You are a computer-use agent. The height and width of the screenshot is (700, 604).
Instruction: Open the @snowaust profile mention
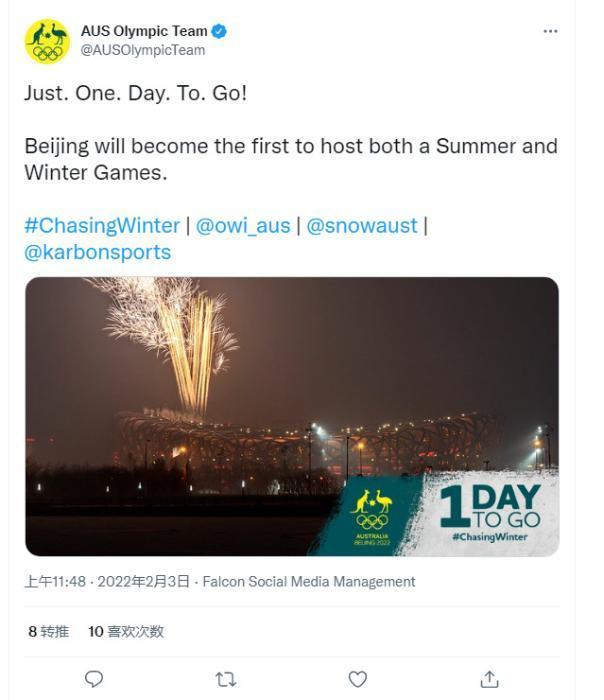pos(361,225)
